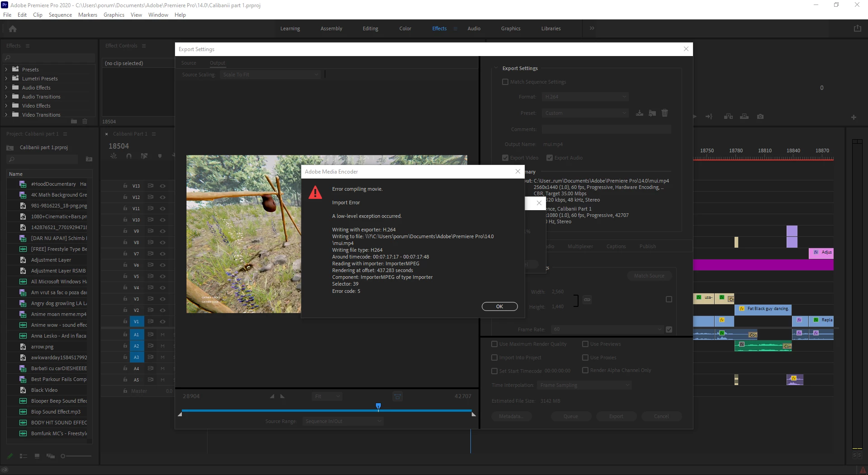Screen dimensions: 868x475
Task: Open the Frame Rate dropdown
Action: 607,329
